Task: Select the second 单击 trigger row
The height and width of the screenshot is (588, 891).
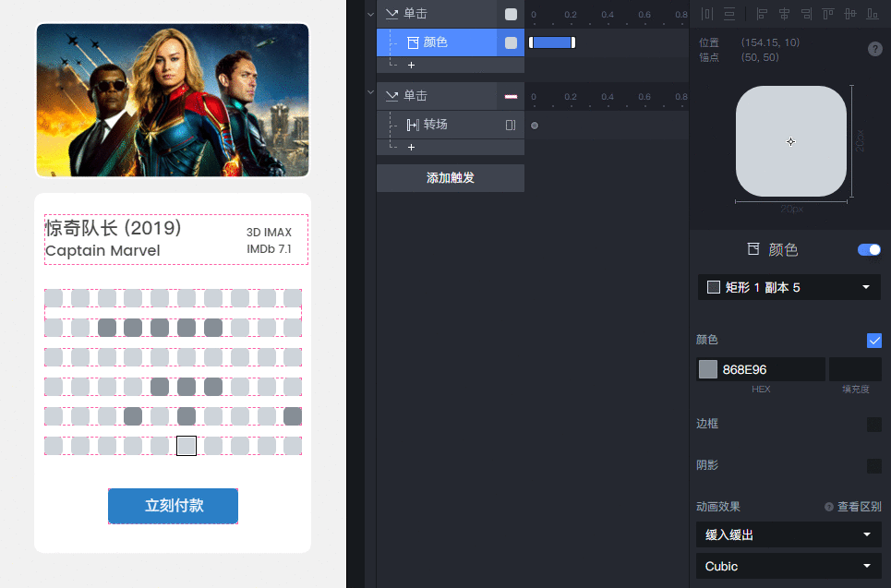Action: [451, 95]
